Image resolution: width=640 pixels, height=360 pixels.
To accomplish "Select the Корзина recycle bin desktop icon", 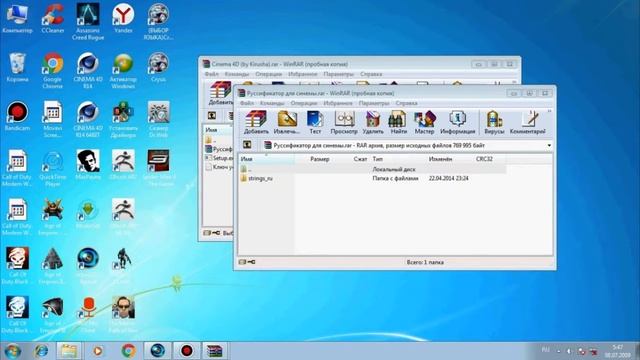I will (17, 67).
